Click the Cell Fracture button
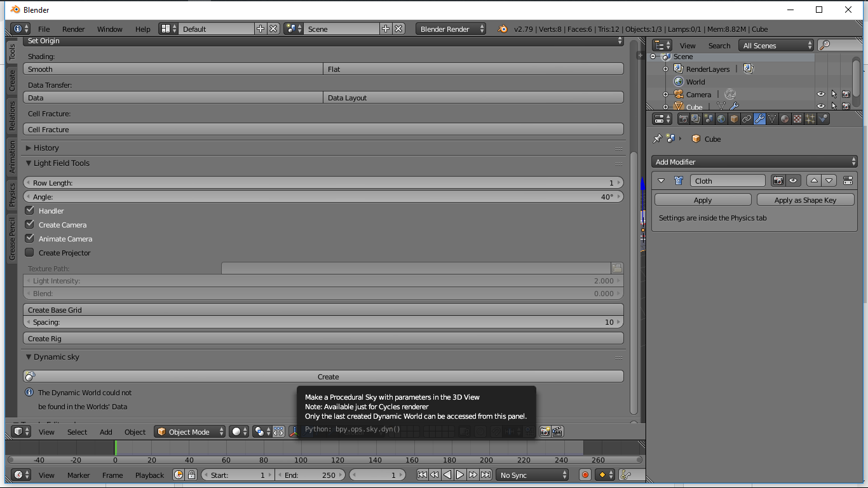This screenshot has width=868, height=488. point(323,129)
